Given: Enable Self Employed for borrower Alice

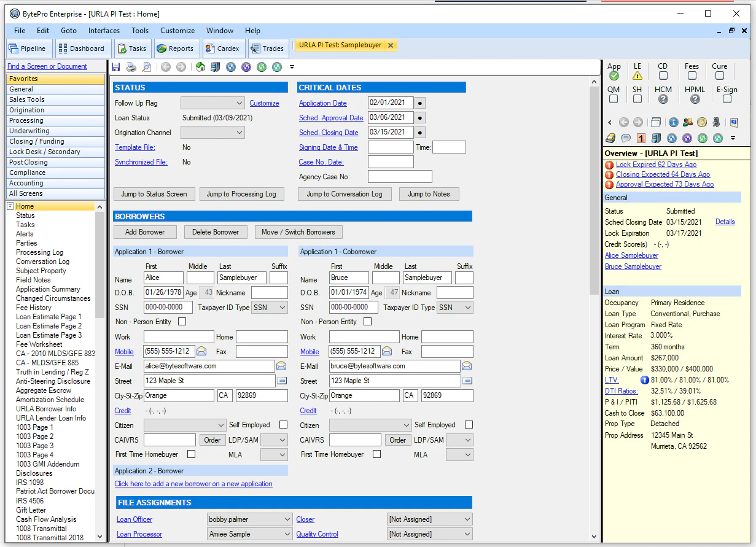Looking at the screenshot, I should click(x=283, y=424).
